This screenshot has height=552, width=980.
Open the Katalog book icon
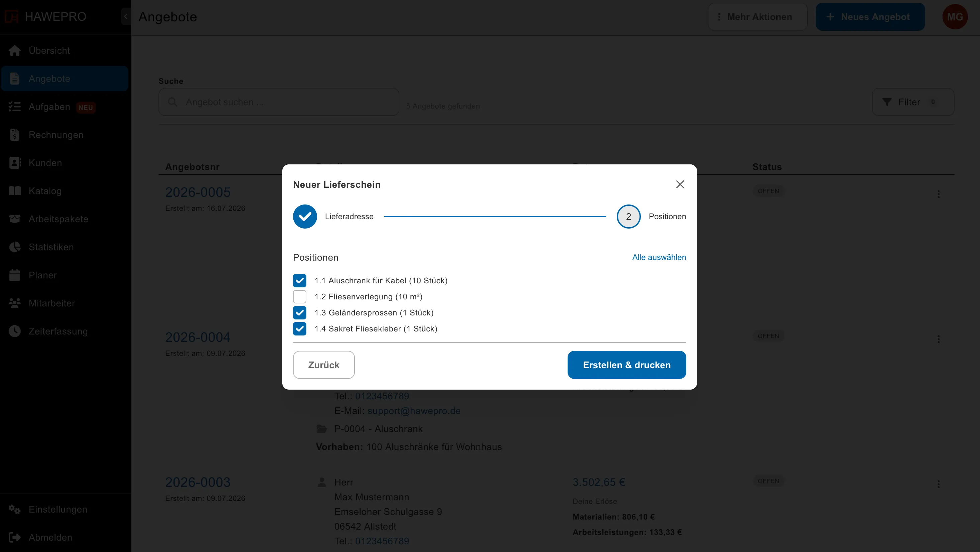tap(15, 191)
